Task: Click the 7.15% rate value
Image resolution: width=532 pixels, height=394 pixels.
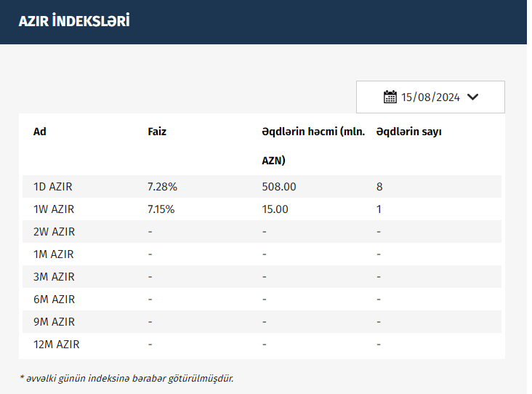Action: click(162, 209)
